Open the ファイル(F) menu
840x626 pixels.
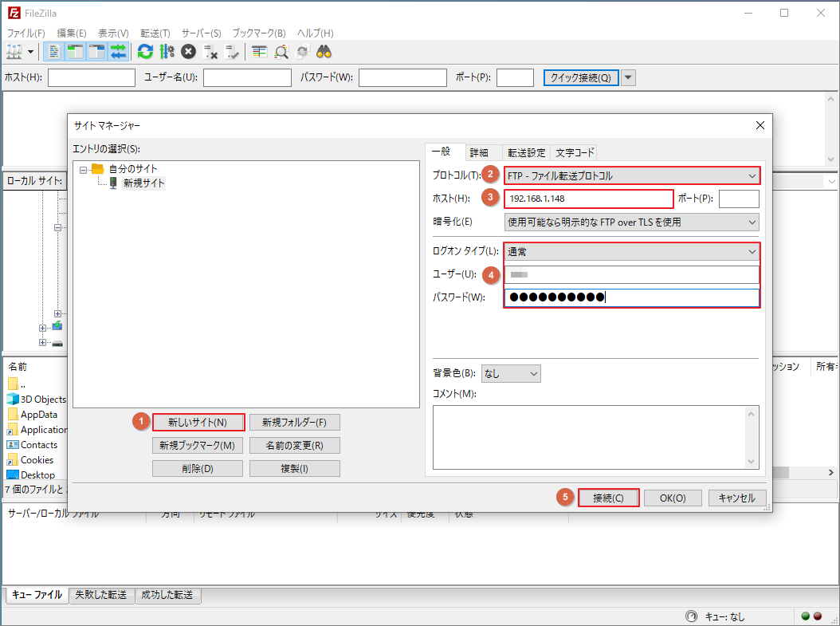click(x=26, y=33)
